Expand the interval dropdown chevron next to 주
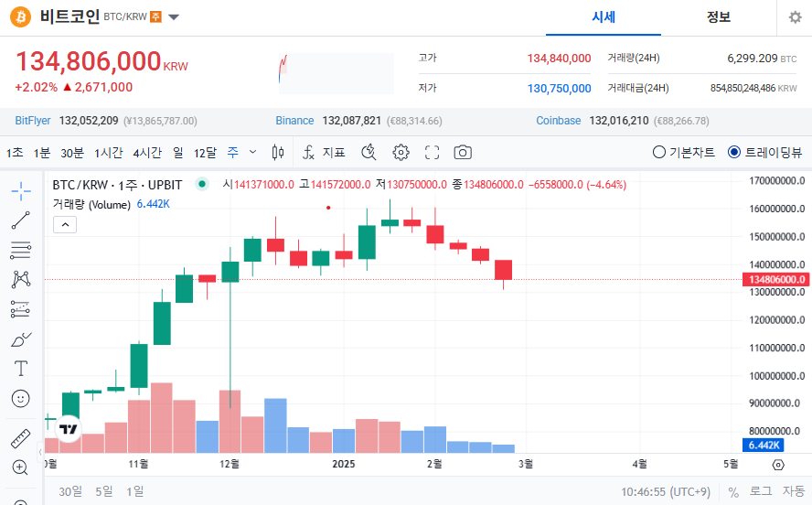 [252, 152]
